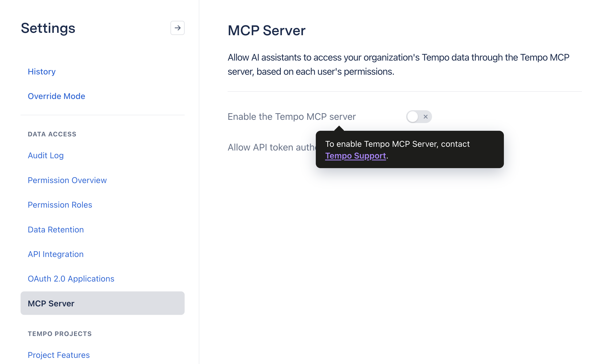
Task: Click the Settings sidebar title
Action: 48,28
